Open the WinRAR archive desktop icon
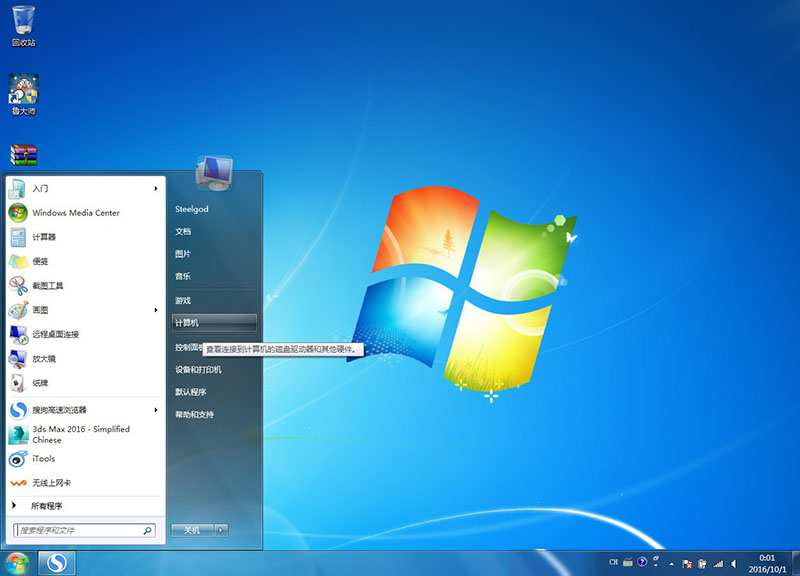 pyautogui.click(x=23, y=155)
